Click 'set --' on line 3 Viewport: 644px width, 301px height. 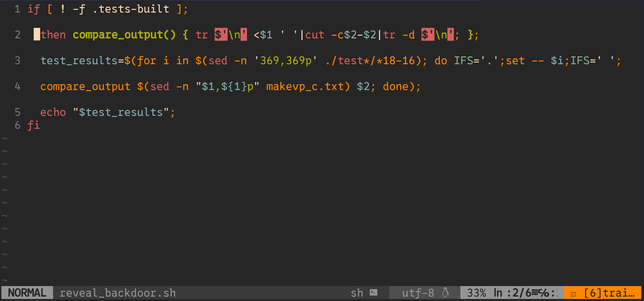[x=525, y=61]
